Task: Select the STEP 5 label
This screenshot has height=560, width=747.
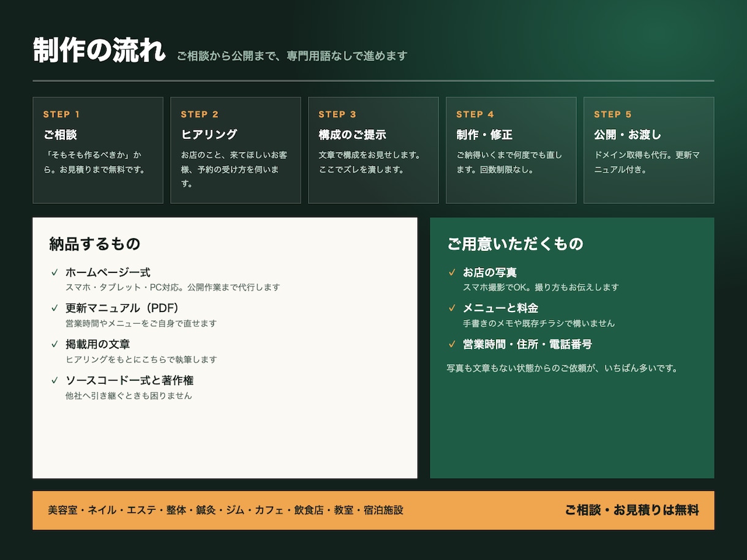Action: click(613, 114)
